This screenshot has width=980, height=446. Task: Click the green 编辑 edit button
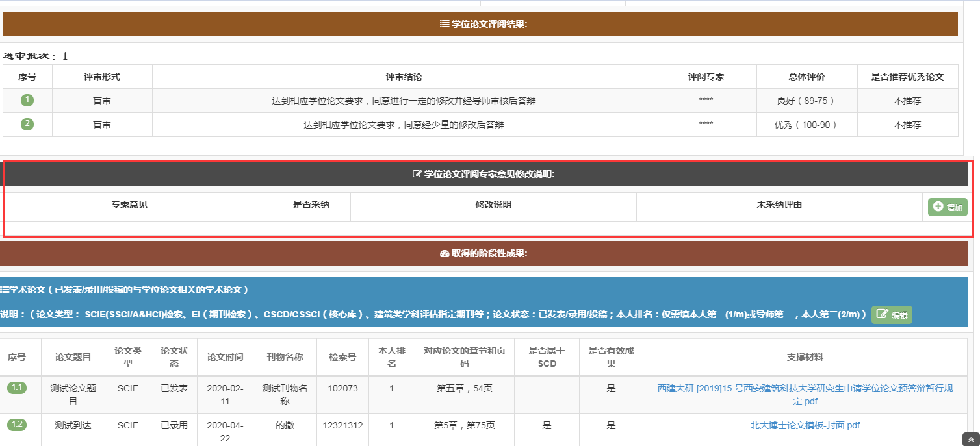tap(892, 315)
